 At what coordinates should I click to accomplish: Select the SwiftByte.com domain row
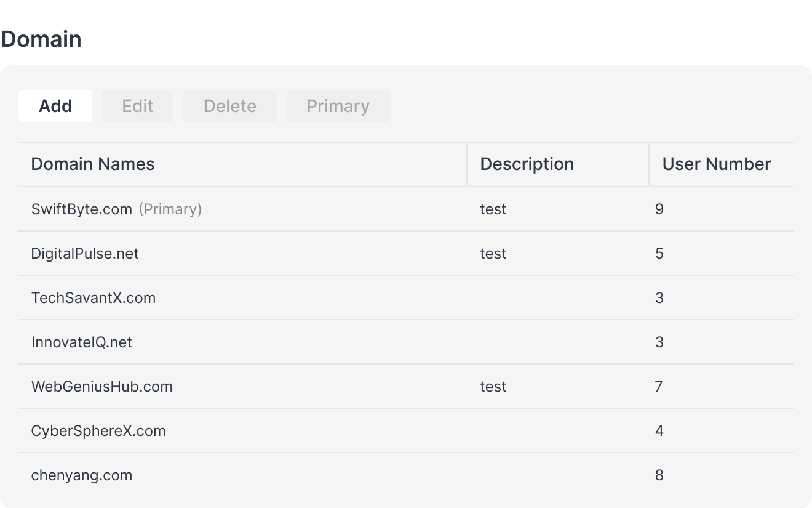(82, 209)
